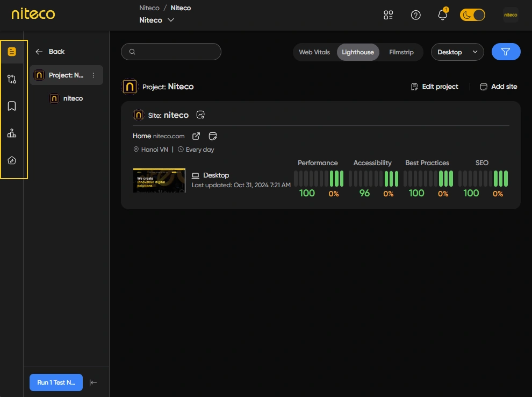The height and width of the screenshot is (397, 532).
Task: Select the niteco site in the tree
Action: click(67, 98)
